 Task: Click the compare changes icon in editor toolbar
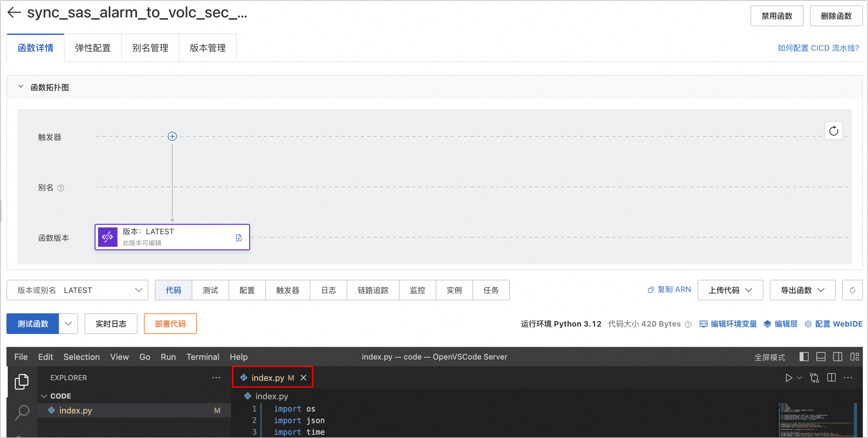coord(814,378)
